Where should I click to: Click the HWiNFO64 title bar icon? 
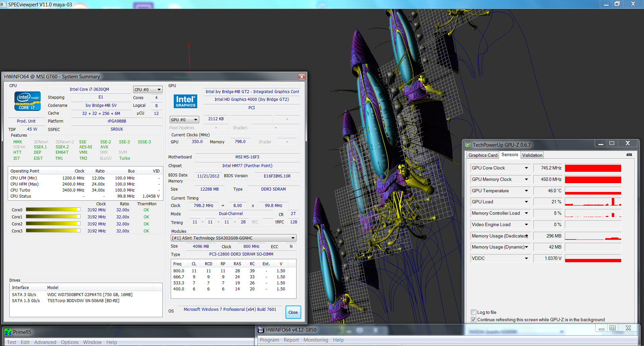tap(261, 330)
